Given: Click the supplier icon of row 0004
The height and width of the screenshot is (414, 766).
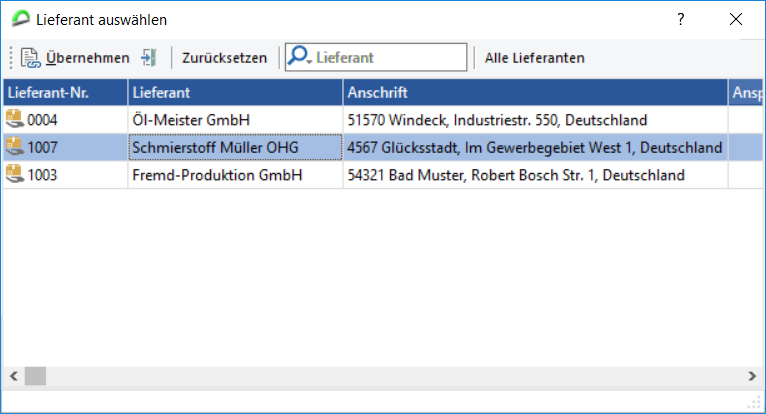Looking at the screenshot, I should click(15, 119).
